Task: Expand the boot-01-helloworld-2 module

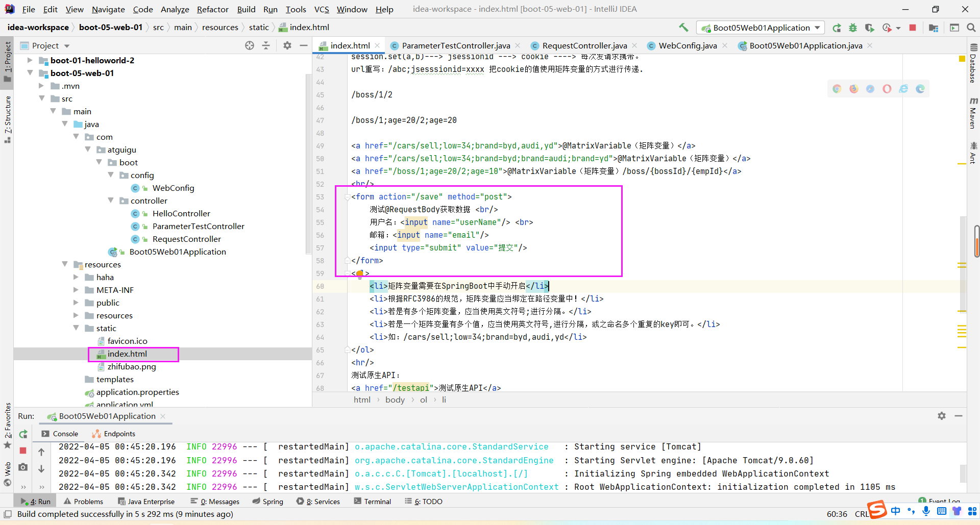Action: point(30,60)
